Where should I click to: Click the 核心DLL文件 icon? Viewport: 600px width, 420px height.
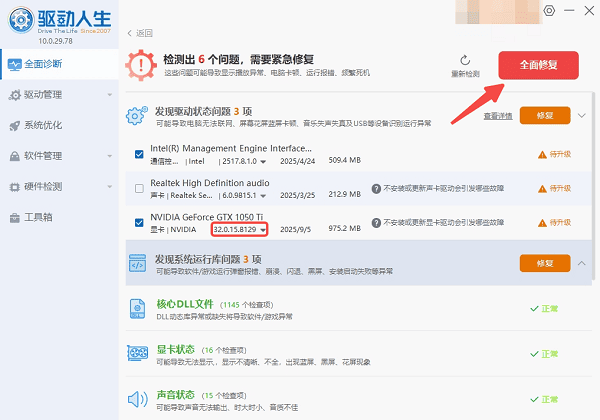pos(138,308)
